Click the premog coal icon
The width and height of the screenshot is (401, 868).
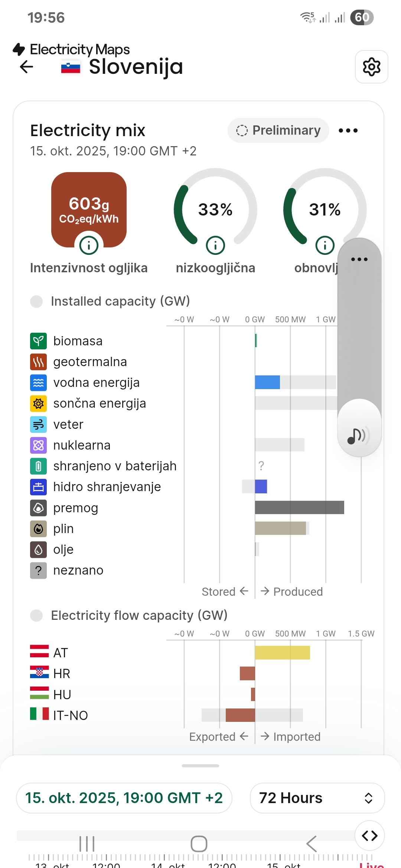[x=38, y=508]
